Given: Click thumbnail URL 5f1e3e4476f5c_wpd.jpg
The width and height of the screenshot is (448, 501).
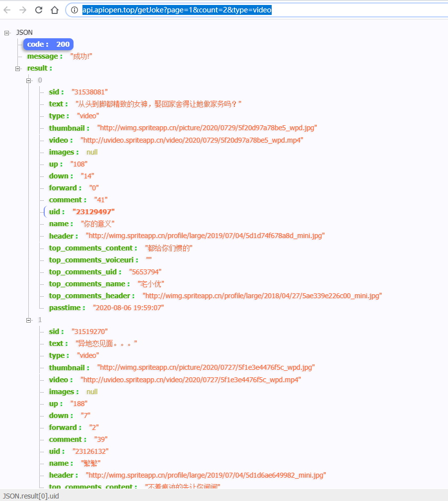Looking at the screenshot, I should 206,367.
